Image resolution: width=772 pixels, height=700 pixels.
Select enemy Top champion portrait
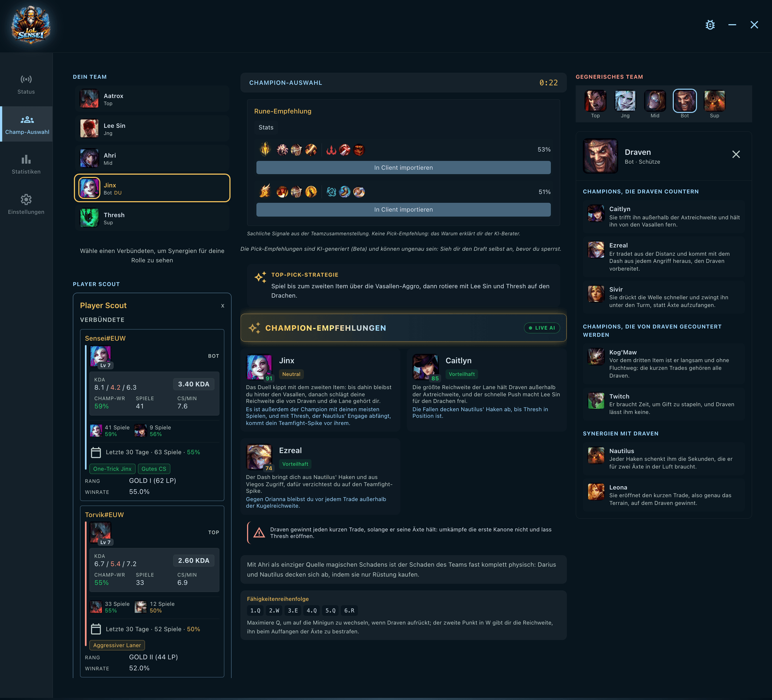click(595, 101)
